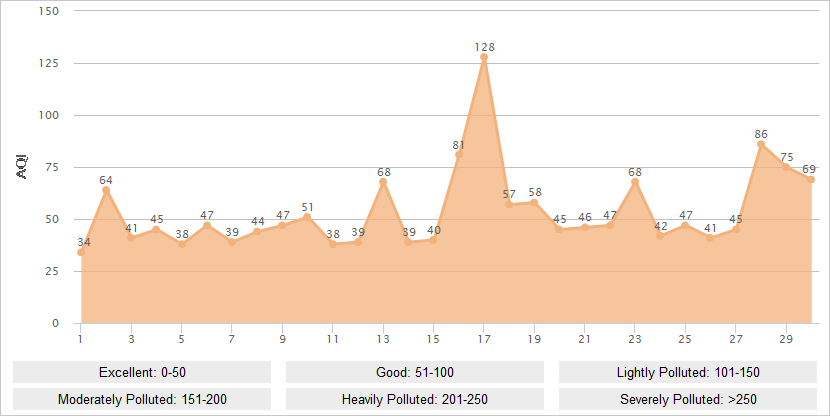The height and width of the screenshot is (416, 830).
Task: Click the x-axis label 9
Action: click(282, 339)
